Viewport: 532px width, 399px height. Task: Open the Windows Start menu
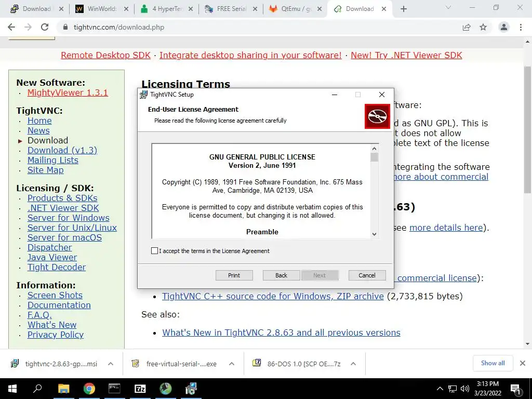(x=12, y=389)
